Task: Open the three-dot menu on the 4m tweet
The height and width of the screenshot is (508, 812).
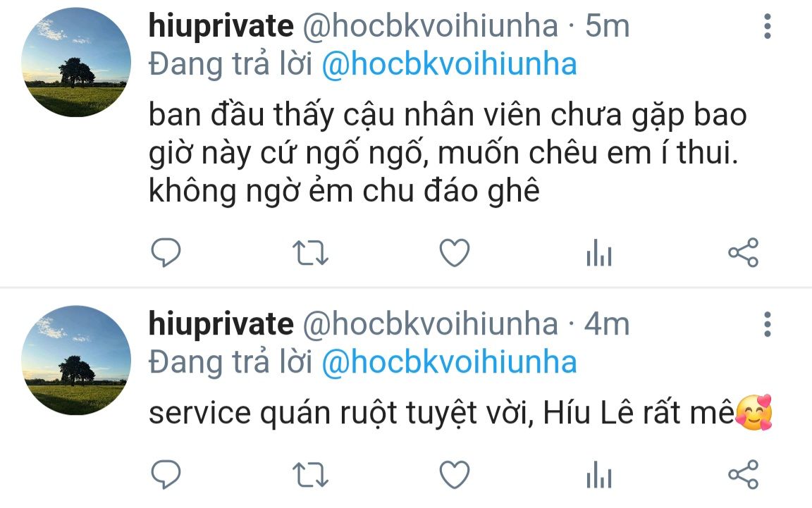Action: tap(768, 324)
